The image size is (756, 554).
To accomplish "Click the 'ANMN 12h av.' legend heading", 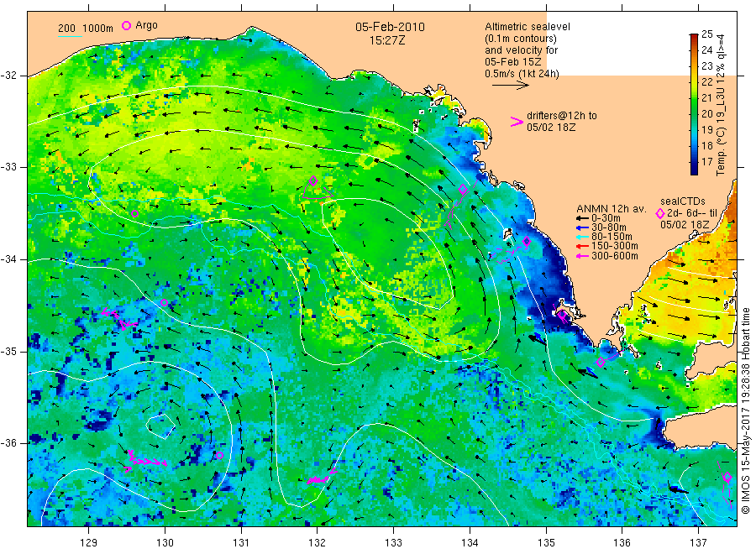I will click(612, 209).
